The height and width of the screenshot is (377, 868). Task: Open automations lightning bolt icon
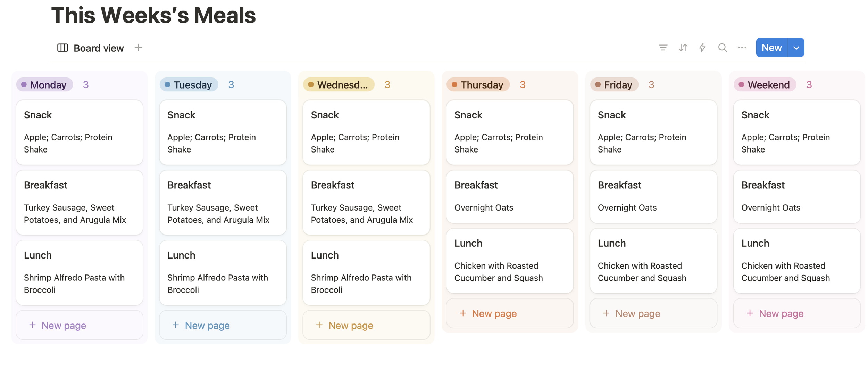(702, 48)
